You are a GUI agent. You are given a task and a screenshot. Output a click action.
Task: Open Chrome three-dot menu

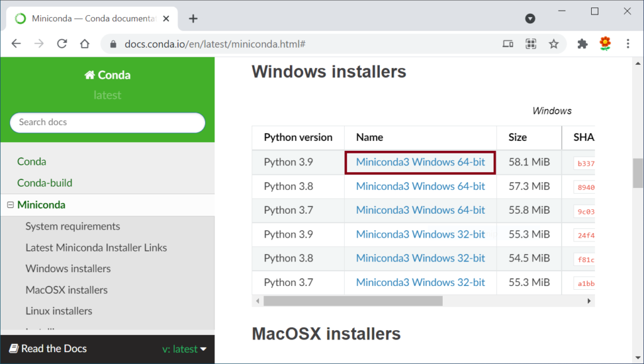pyautogui.click(x=628, y=43)
